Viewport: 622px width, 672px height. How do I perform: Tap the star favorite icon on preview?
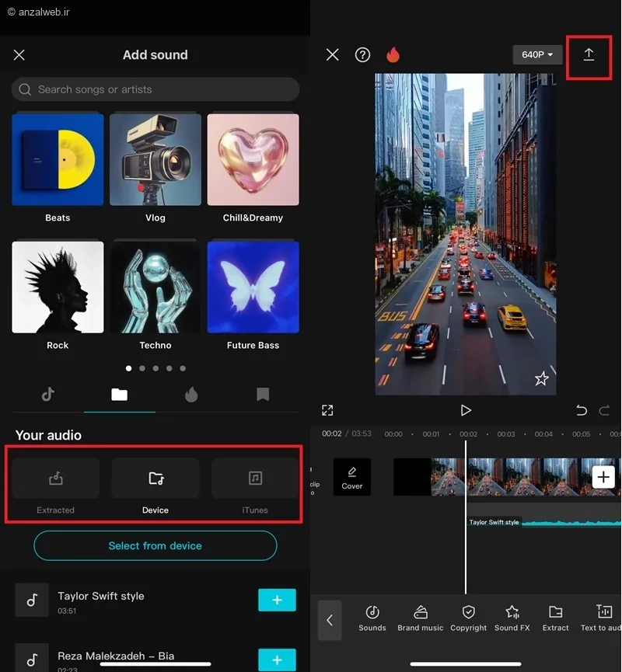[541, 378]
